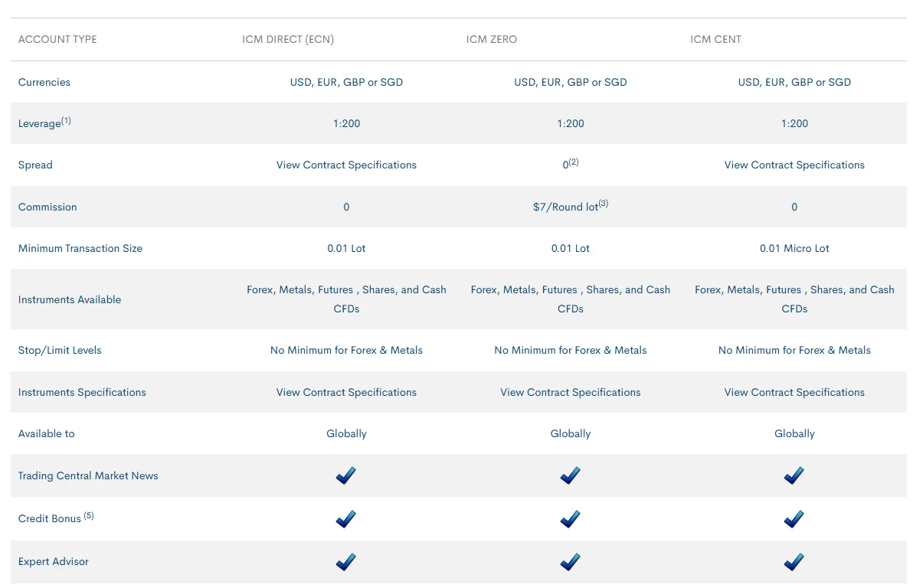Click Expert Advisor checkmark under ICM Zero
913x588 pixels.
[570, 562]
